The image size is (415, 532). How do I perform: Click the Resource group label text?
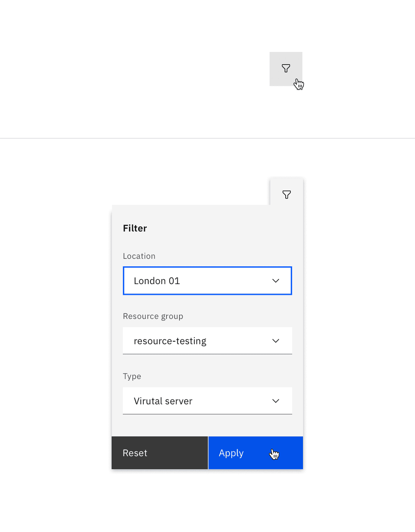(x=153, y=316)
